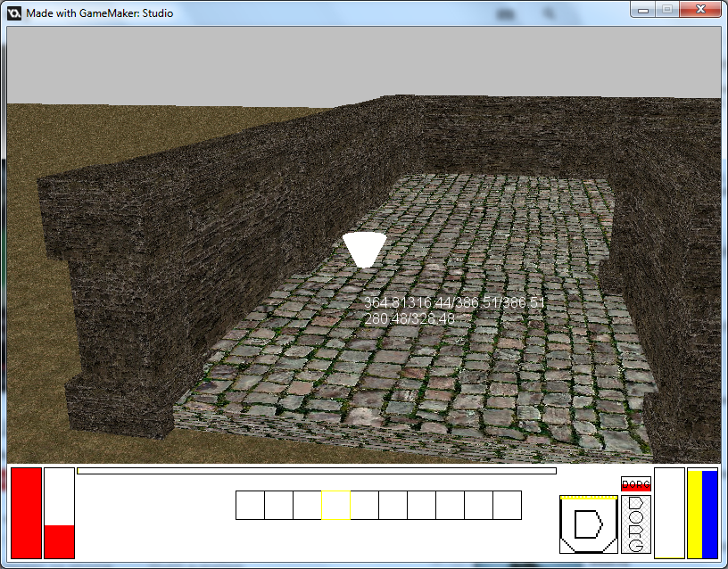Click the small red DORG badge
The image size is (728, 569).
636,483
